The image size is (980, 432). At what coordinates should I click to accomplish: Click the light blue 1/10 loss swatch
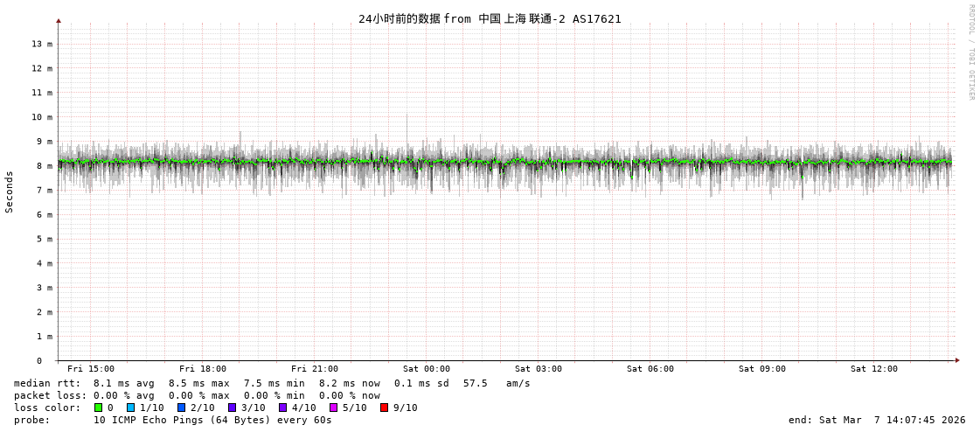(130, 408)
